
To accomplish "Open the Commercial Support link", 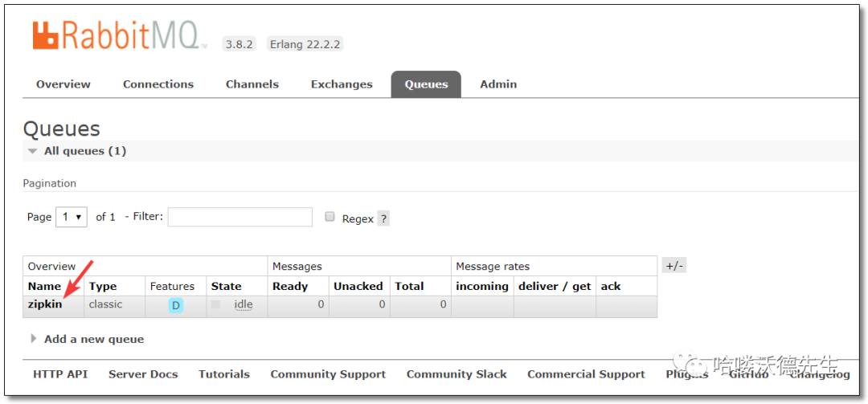I will (x=586, y=374).
